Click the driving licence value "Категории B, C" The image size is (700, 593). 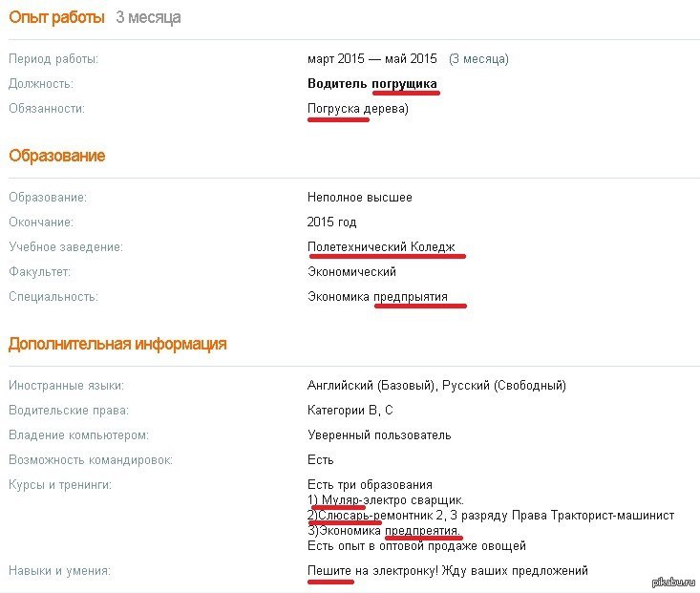coord(350,411)
